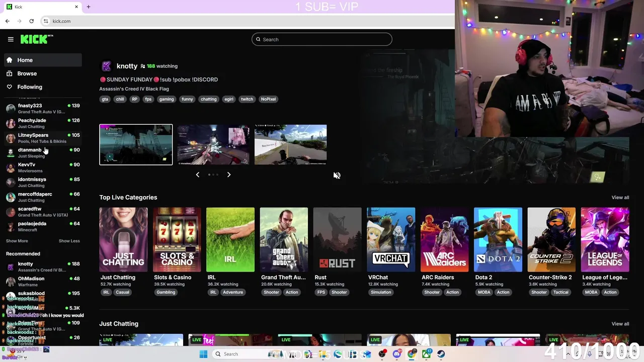Select third featured motorcycle stream thumbnail
This screenshot has width=644, height=362.
(290, 144)
